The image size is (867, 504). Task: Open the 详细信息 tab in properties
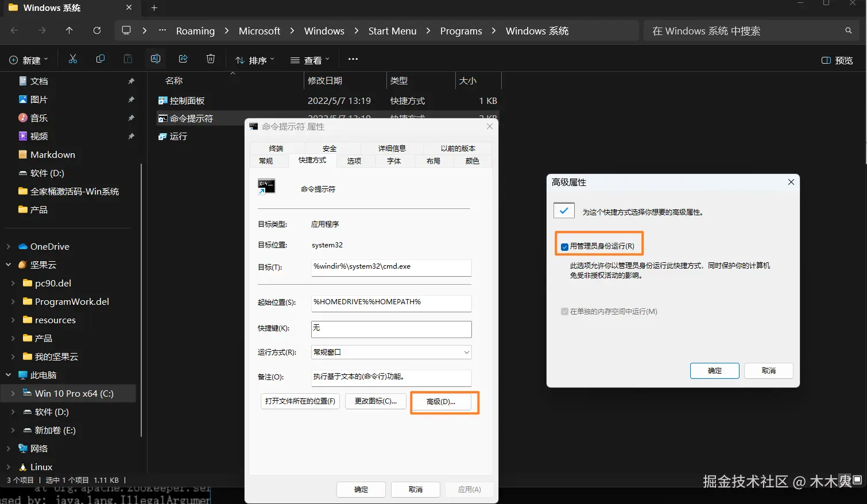[x=392, y=148]
